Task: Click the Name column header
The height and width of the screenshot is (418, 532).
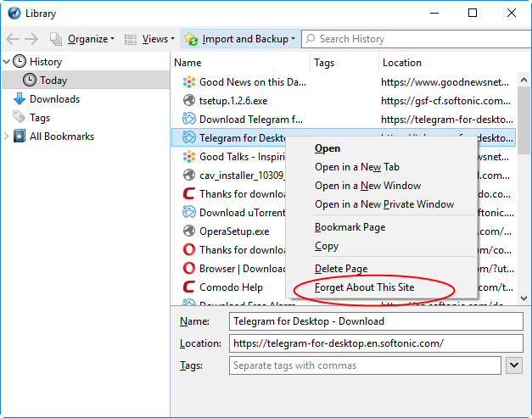Action: point(240,63)
